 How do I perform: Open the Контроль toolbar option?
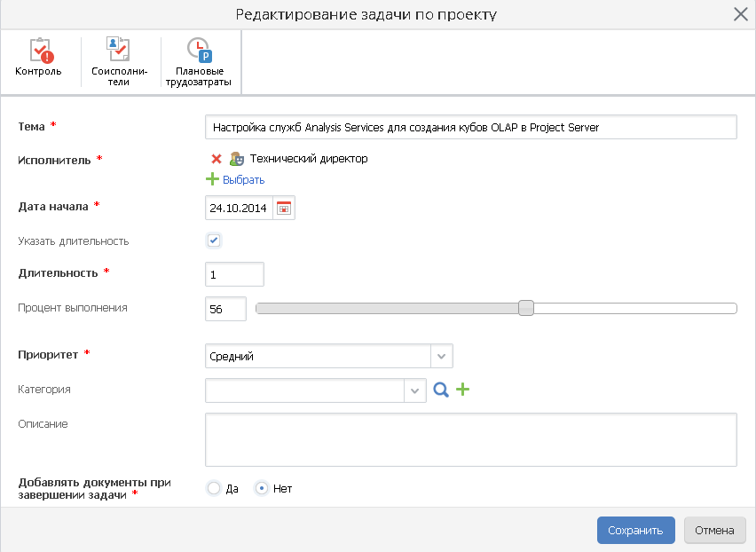pyautogui.click(x=38, y=58)
